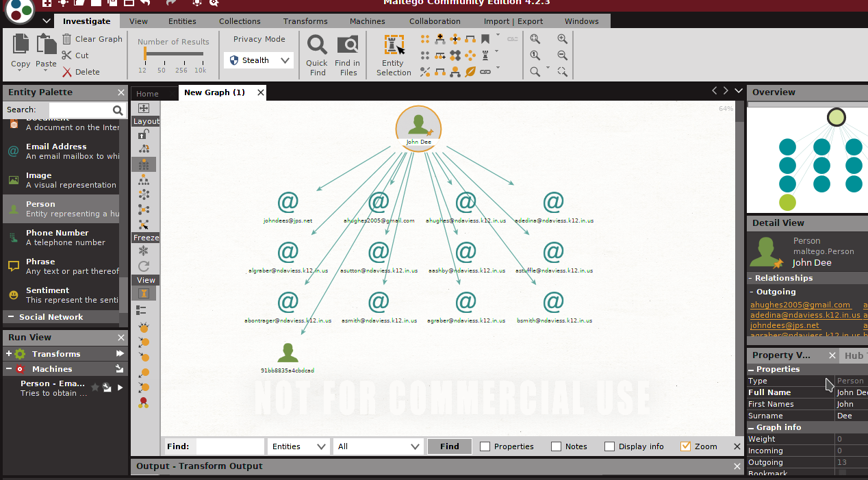Click the Machines header icon on right
Image resolution: width=868 pixels, height=480 pixels.
(120, 369)
